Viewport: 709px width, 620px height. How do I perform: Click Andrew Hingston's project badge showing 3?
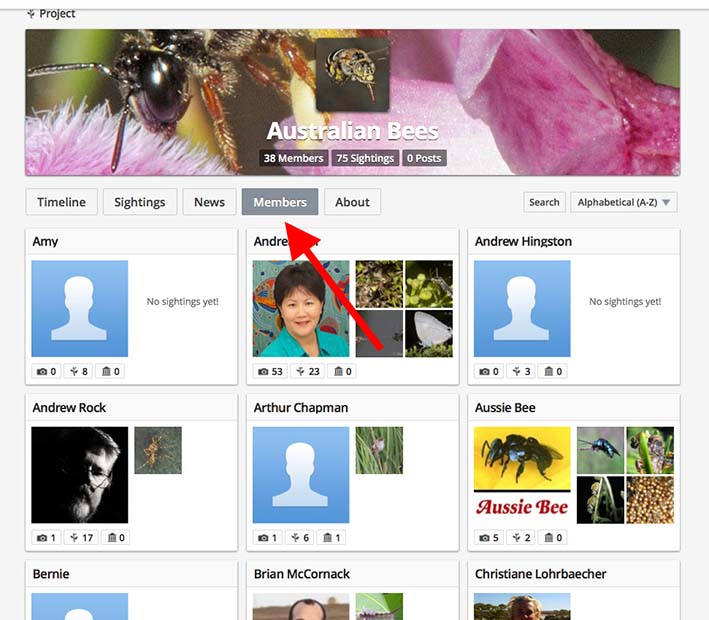(x=521, y=371)
